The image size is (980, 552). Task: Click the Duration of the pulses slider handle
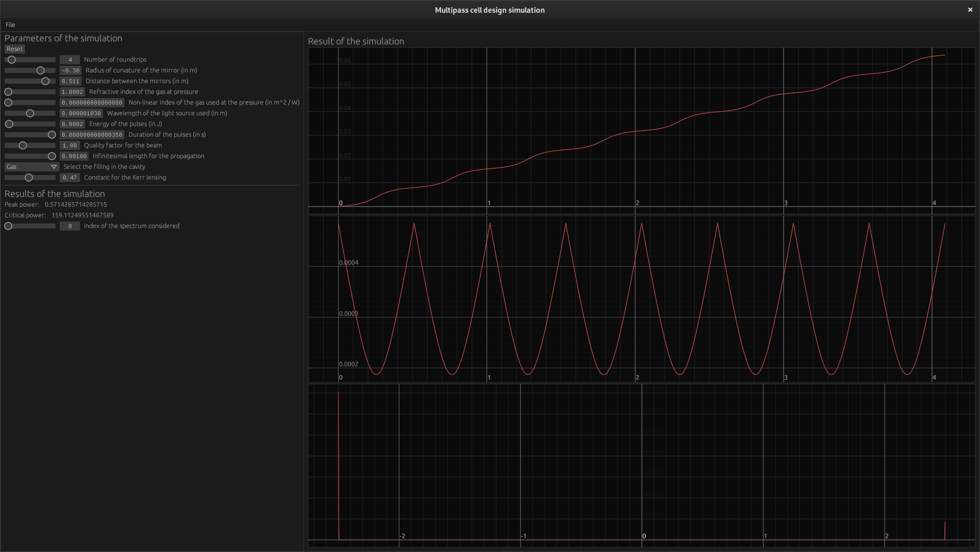tap(51, 135)
